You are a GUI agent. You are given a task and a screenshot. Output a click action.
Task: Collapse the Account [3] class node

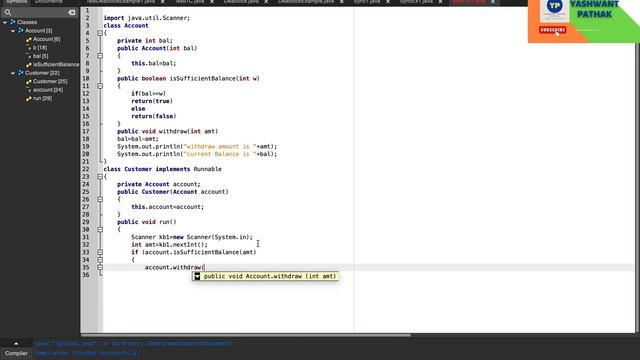[13, 31]
